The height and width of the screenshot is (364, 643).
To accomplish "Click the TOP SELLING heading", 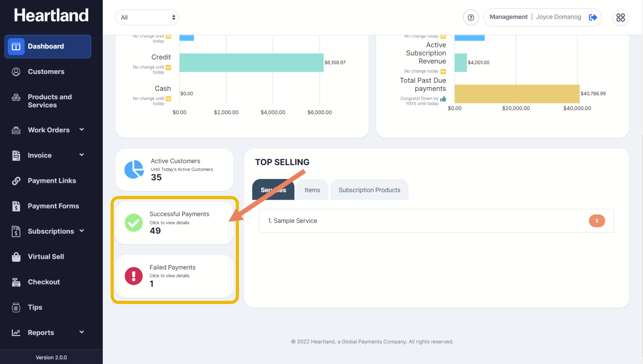I will [282, 162].
